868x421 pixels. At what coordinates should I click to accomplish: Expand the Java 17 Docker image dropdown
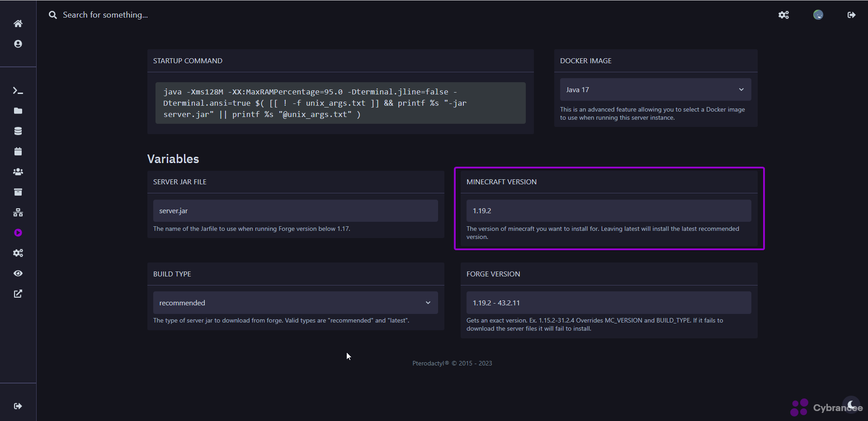point(655,89)
